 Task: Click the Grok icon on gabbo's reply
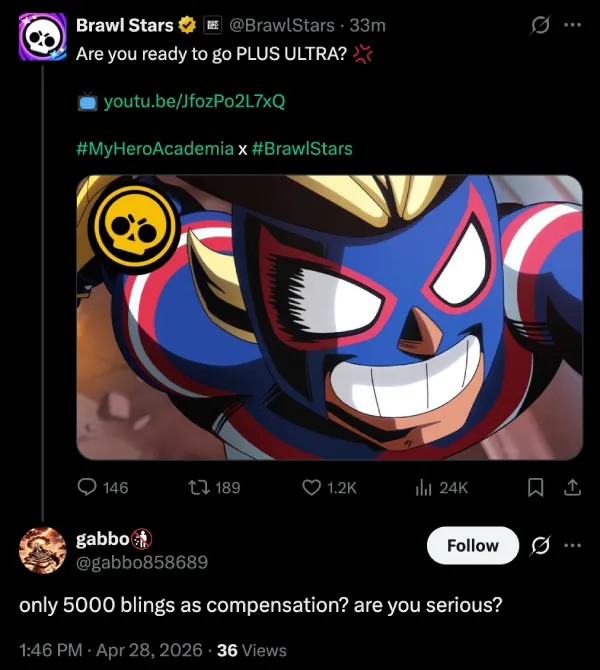click(x=540, y=545)
